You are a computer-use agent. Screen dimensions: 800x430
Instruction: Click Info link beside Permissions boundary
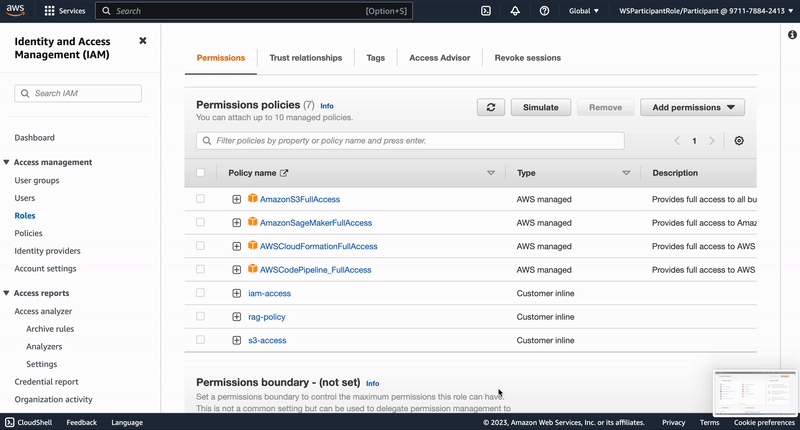[x=372, y=384]
